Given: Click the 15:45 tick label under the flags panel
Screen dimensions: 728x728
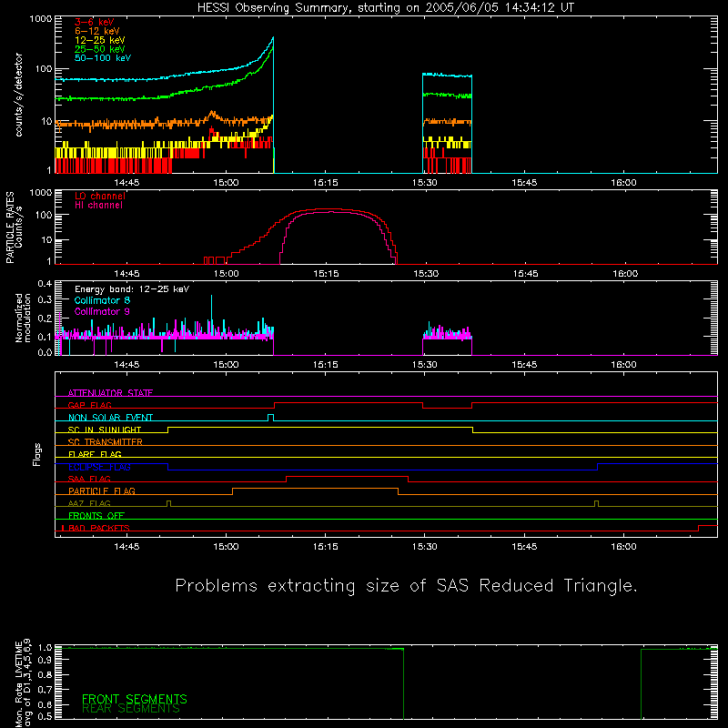Looking at the screenshot, I should click(524, 547).
